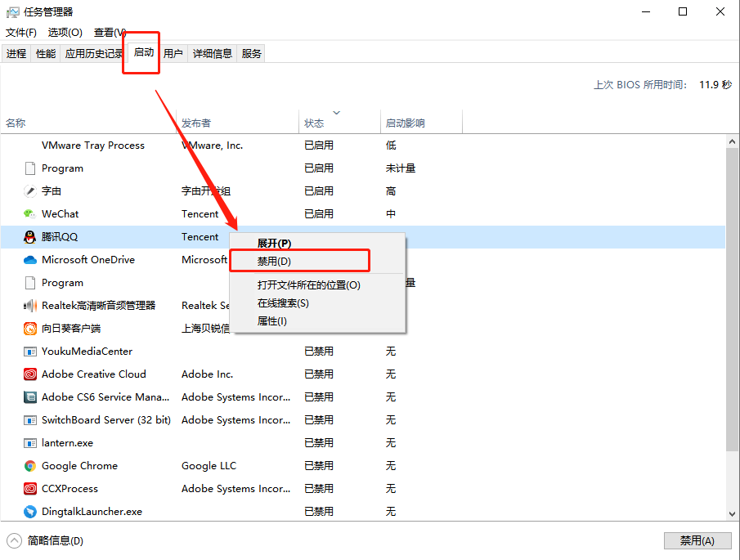The height and width of the screenshot is (560, 740).
Task: Click 属性(I) in the context menu
Action: pos(272,321)
